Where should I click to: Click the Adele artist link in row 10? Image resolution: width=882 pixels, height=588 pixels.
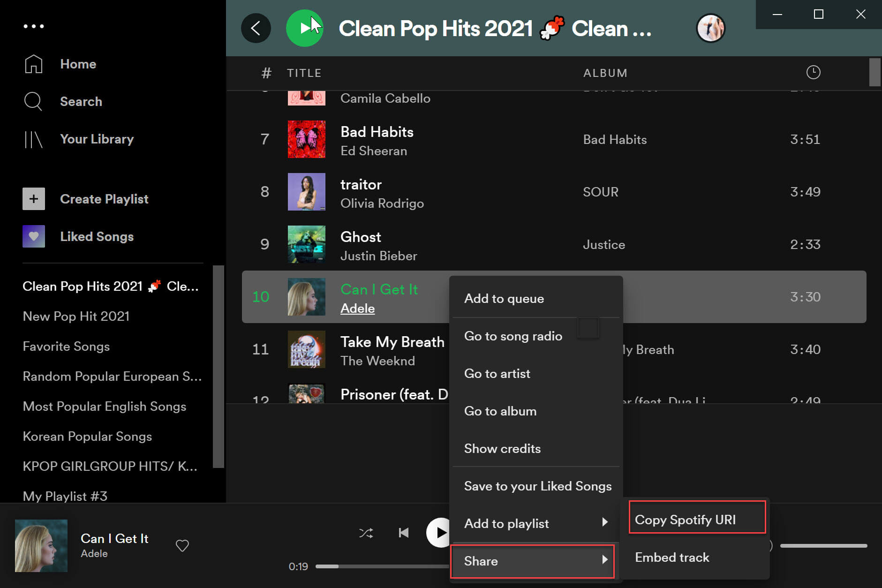coord(357,309)
